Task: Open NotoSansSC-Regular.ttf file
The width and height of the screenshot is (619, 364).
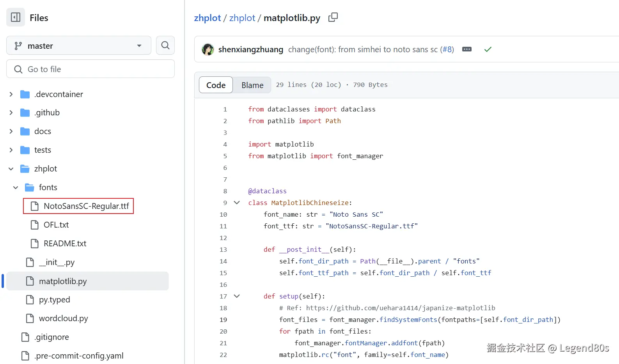Action: [86, 206]
